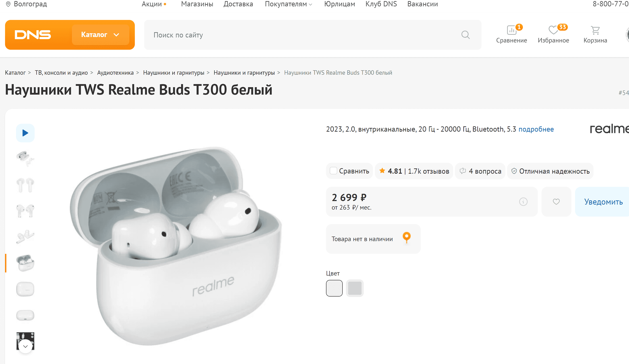This screenshot has height=364, width=629.
Task: Open the Корзина cart icon
Action: pyautogui.click(x=595, y=31)
